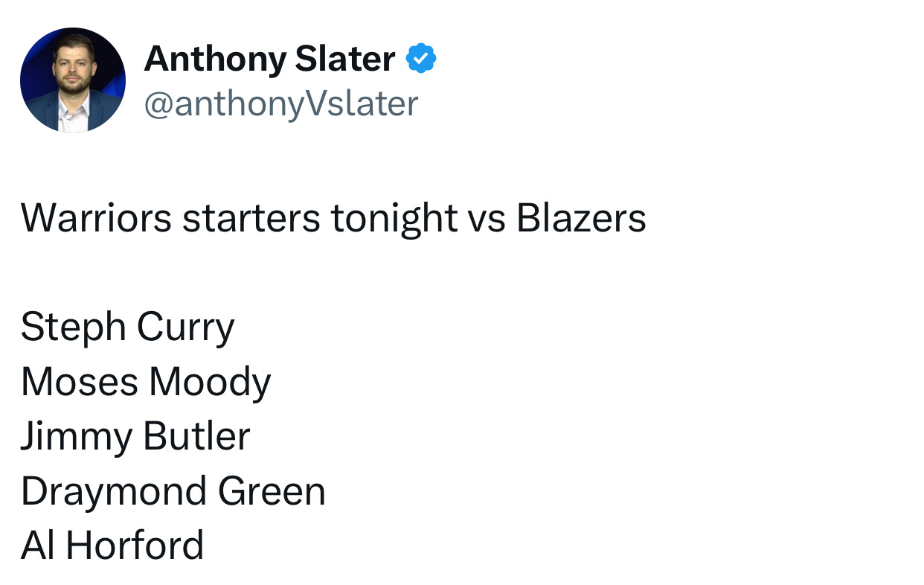
Task: Click the blue verified checkmark badge
Action: pyautogui.click(x=421, y=59)
